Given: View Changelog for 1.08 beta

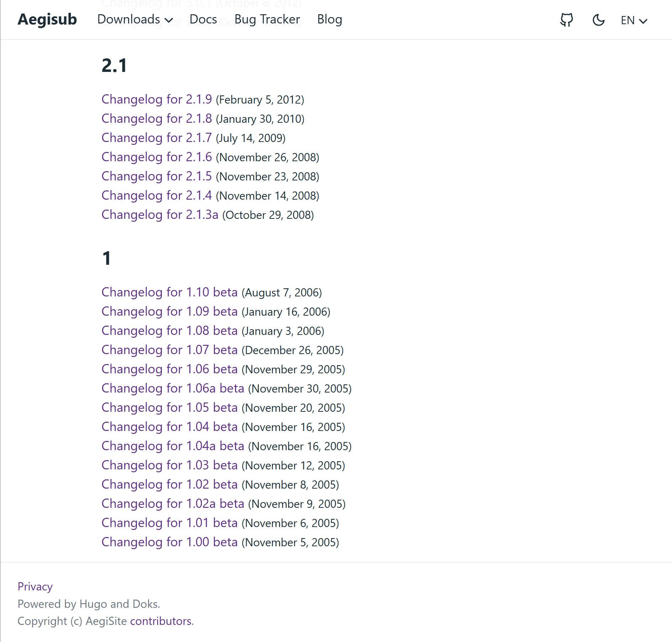Looking at the screenshot, I should (169, 331).
